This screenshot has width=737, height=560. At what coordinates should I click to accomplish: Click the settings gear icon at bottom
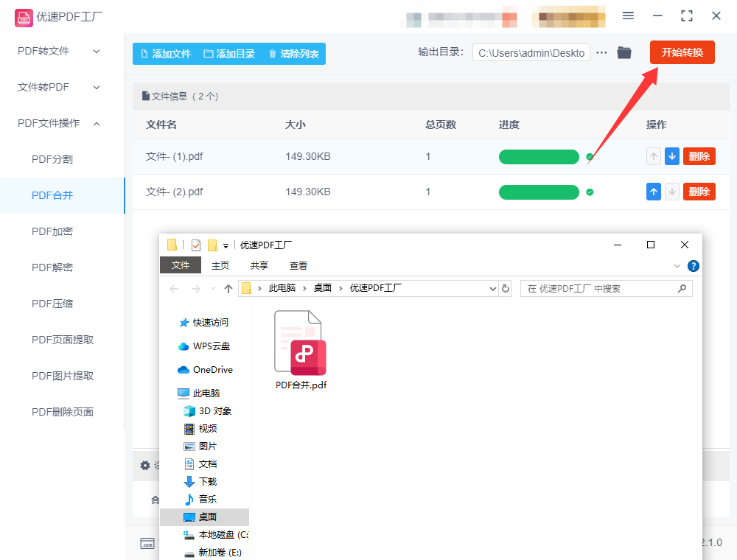(145, 465)
